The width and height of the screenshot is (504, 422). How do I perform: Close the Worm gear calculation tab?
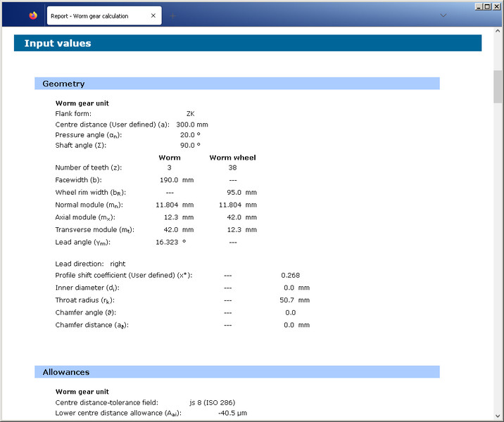[153, 15]
